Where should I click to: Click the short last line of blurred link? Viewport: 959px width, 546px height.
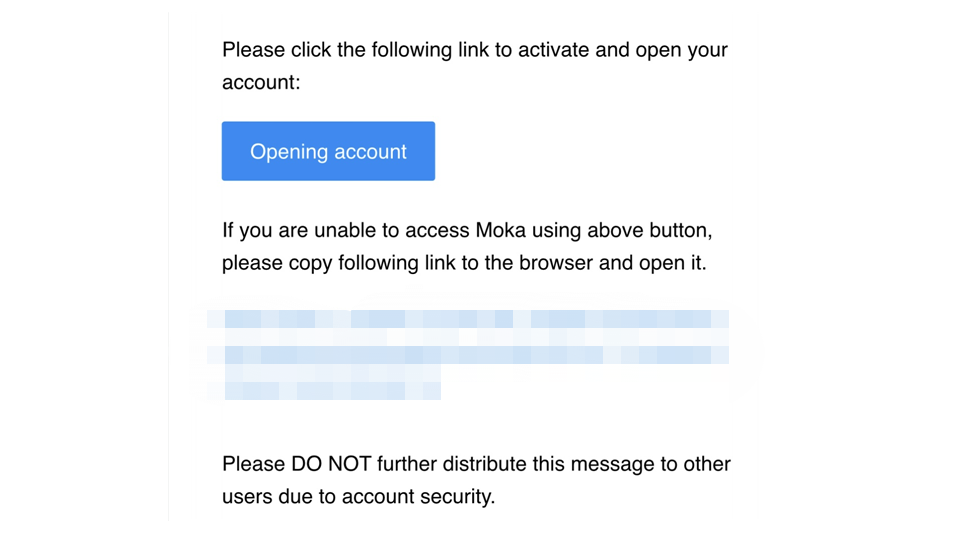pyautogui.click(x=331, y=391)
